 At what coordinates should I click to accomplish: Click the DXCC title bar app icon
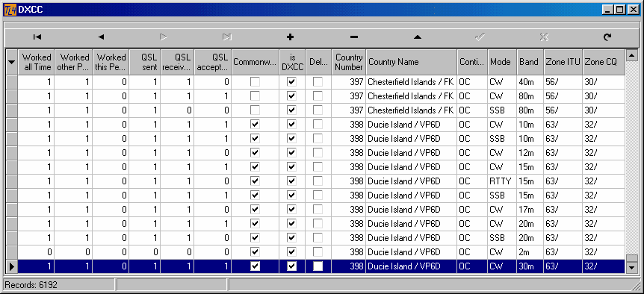10,9
